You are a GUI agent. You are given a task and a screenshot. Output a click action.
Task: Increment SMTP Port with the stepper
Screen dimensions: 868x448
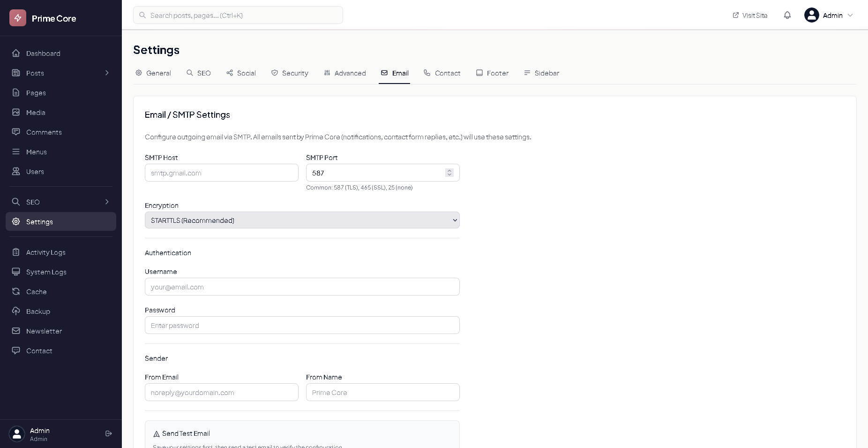[449, 170]
